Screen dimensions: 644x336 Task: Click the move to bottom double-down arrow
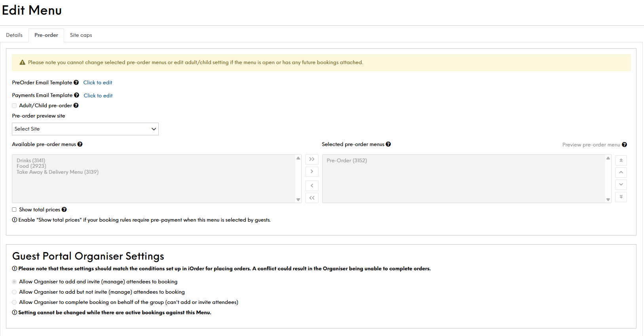coord(621,197)
